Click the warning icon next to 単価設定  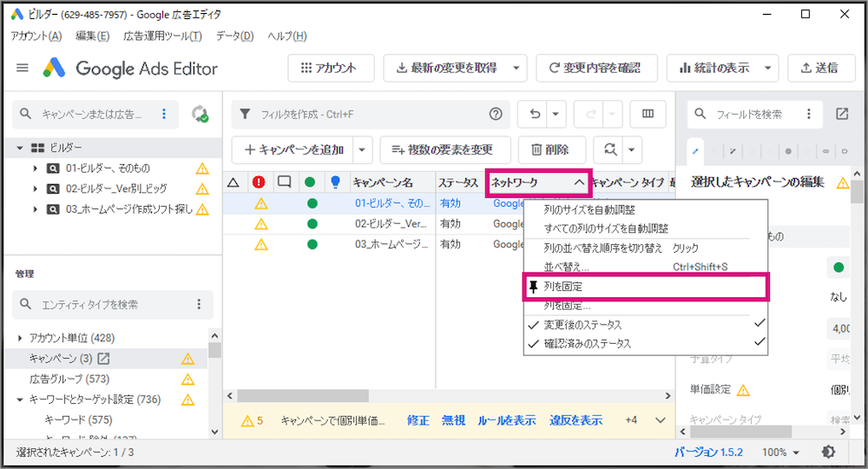(743, 390)
